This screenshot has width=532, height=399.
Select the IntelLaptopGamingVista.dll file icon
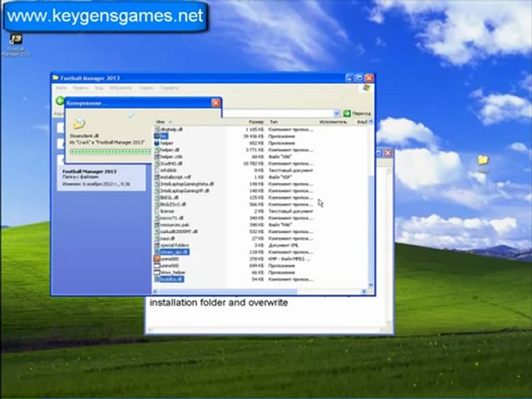point(157,184)
